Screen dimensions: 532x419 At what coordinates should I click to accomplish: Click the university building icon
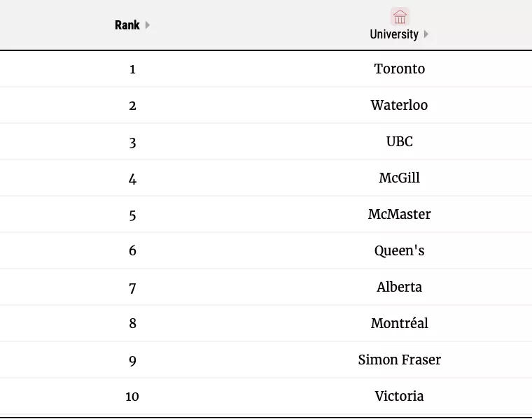click(400, 17)
